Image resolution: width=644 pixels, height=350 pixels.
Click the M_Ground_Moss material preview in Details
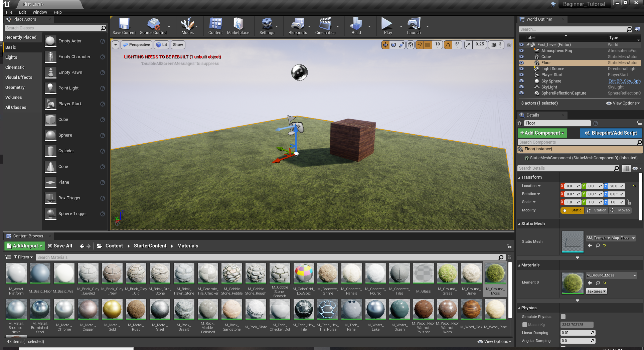pos(573,283)
